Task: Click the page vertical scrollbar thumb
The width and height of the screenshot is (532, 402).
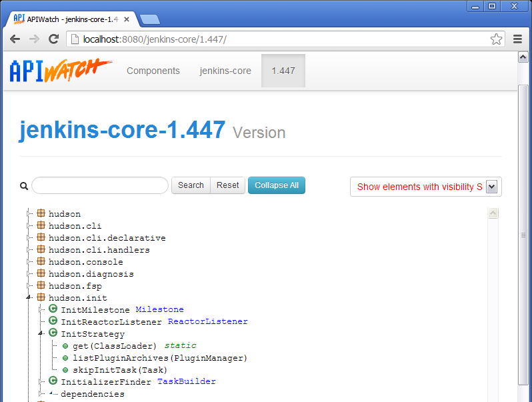Action: pos(523,234)
